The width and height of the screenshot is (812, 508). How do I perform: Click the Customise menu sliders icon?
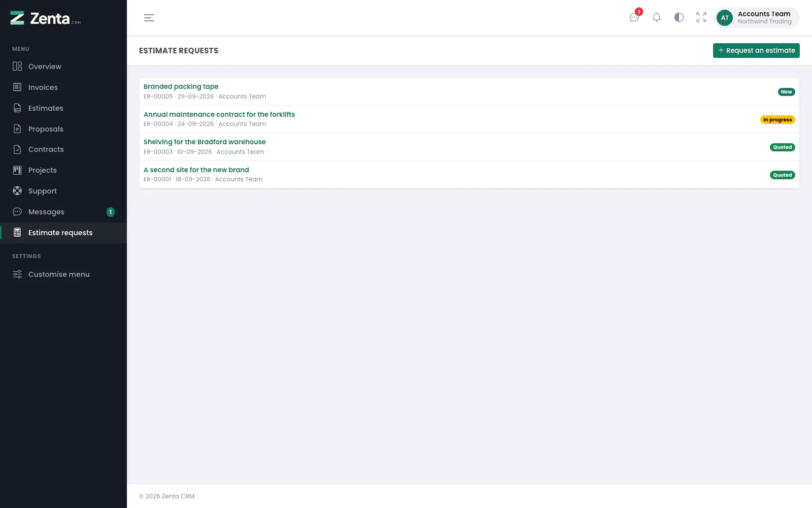coord(17,274)
